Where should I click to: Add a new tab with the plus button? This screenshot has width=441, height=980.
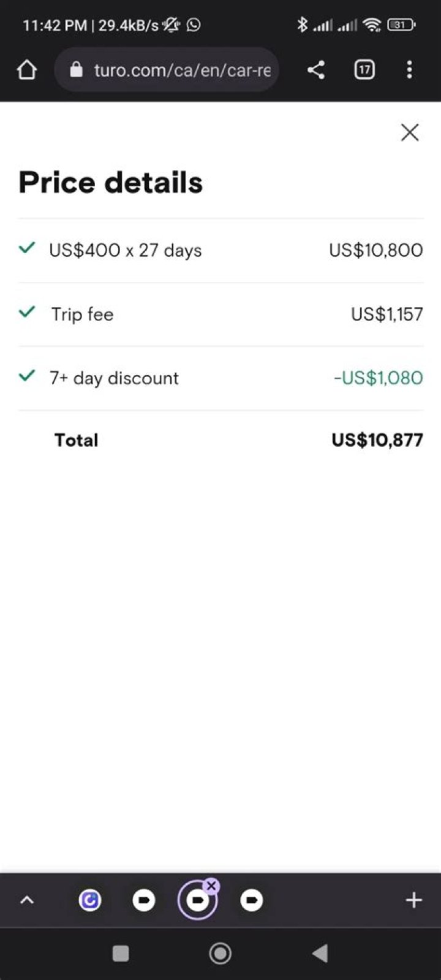pos(413,900)
